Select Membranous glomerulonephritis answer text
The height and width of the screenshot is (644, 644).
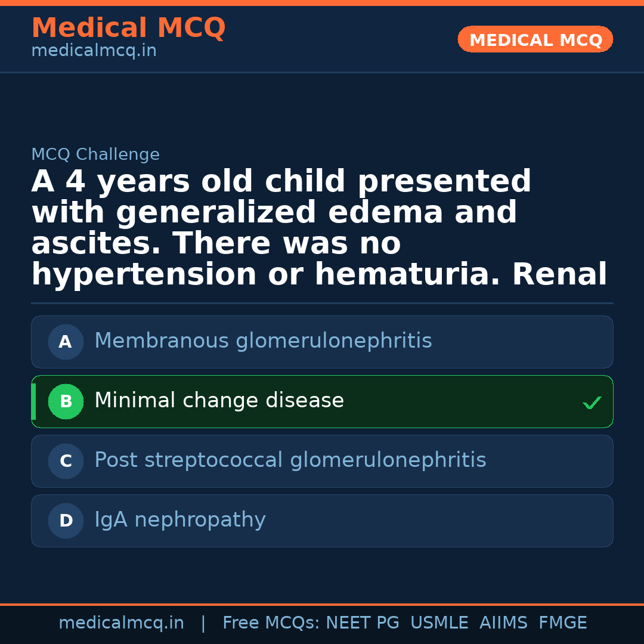(x=263, y=341)
